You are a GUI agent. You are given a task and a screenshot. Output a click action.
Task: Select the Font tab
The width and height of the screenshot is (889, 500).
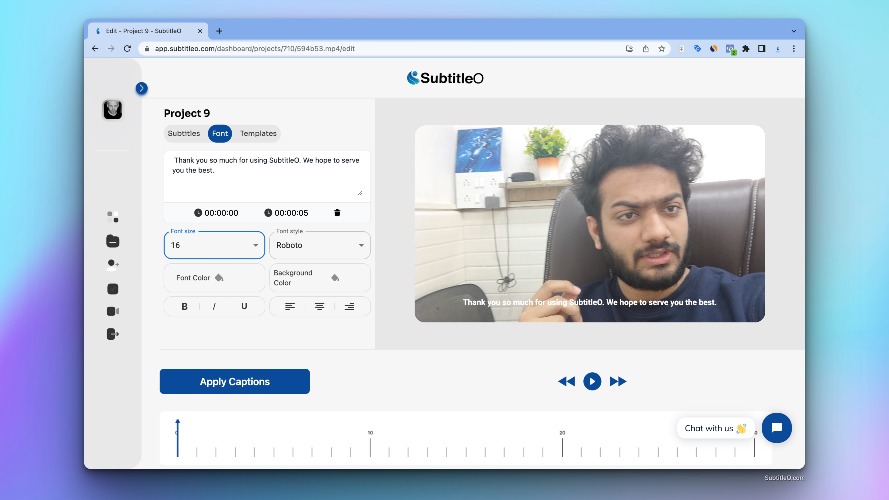point(220,133)
